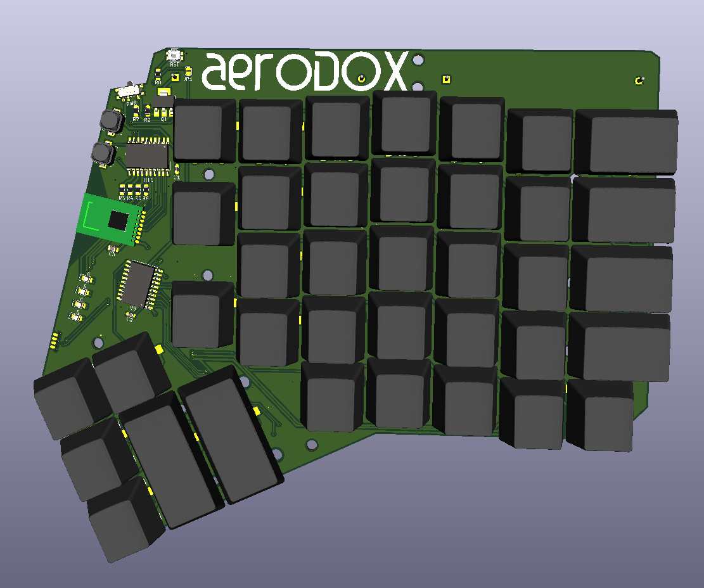Viewport: 704px width, 588px height.
Task: Click the aeroDOX silkscreen logo
Action: click(x=305, y=71)
